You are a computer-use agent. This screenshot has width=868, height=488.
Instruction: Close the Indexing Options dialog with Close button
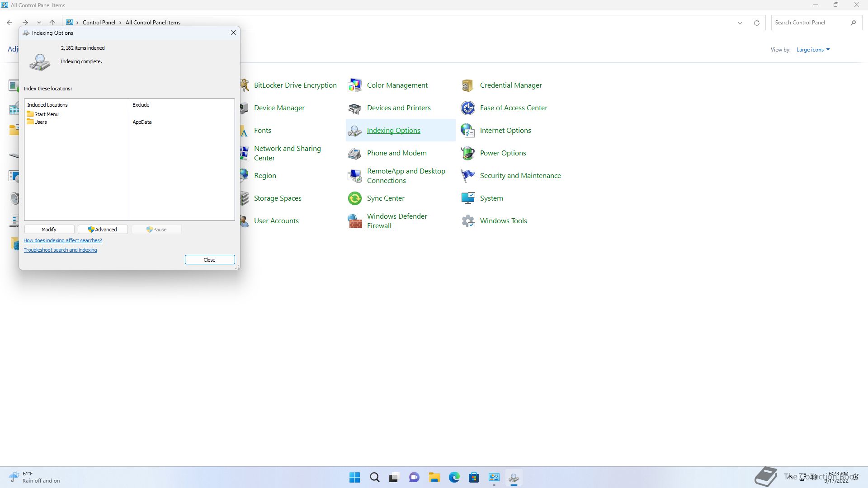[210, 260]
